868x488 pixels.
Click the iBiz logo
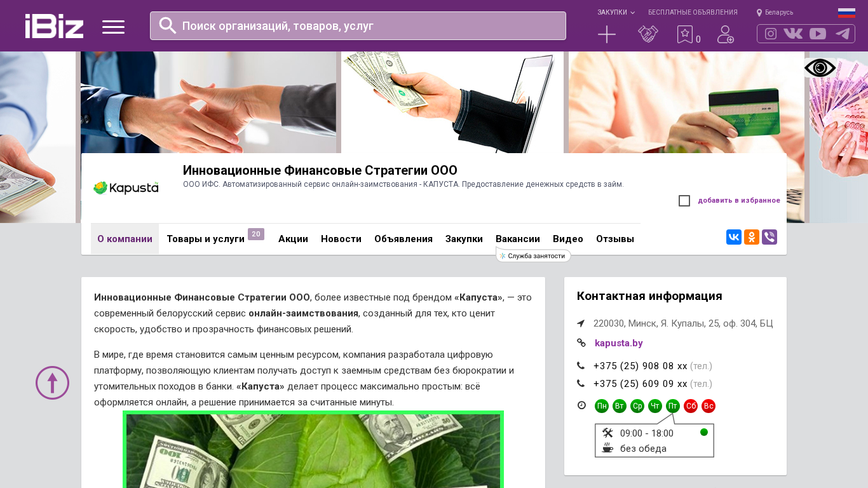click(54, 26)
